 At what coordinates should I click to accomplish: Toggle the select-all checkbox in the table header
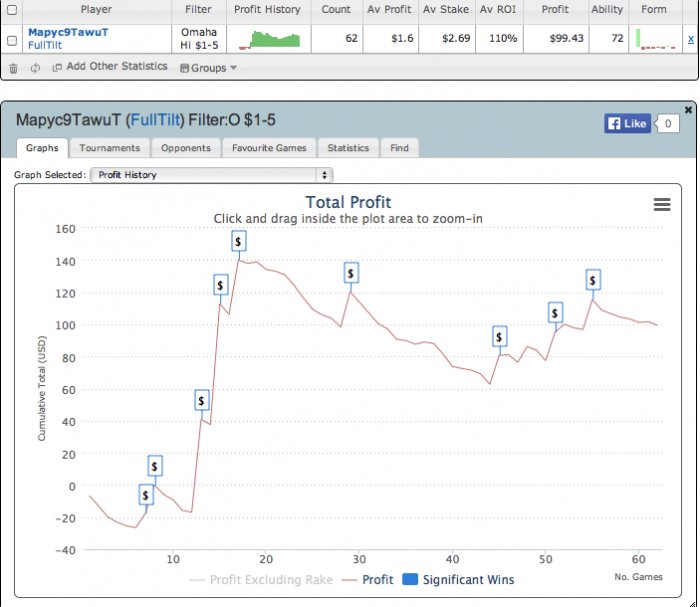pos(12,9)
